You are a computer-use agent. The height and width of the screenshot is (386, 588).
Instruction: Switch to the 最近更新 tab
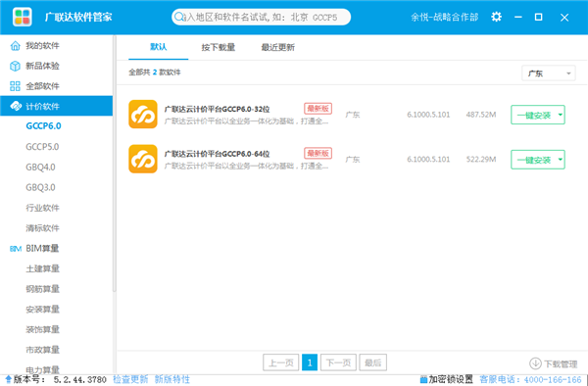tap(278, 47)
